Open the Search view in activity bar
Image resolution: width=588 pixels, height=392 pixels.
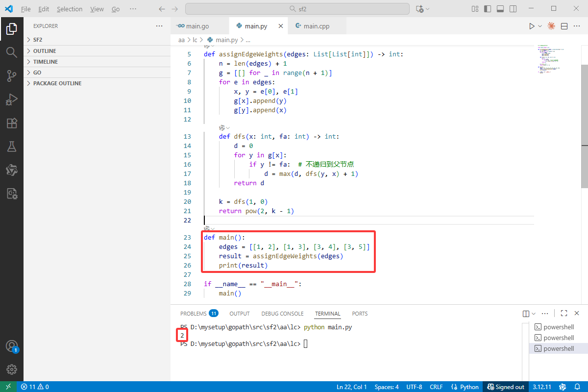point(12,52)
